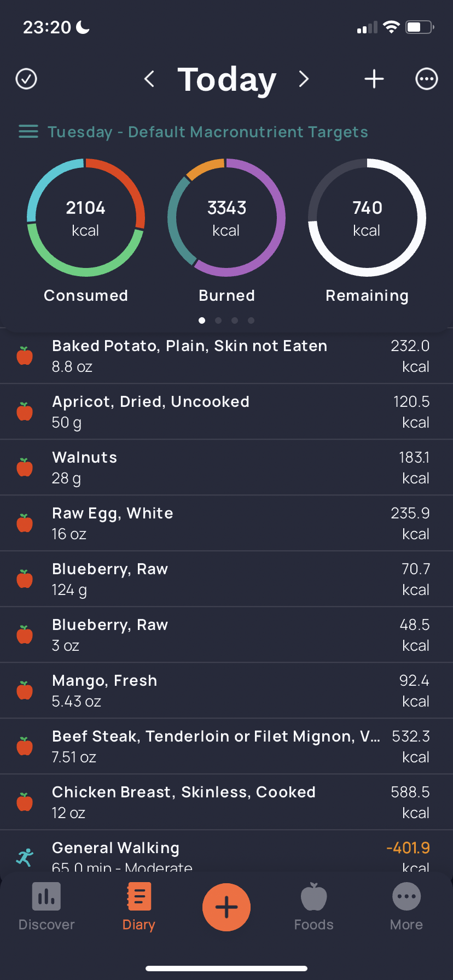Tap the running icon for General Walking

[25, 857]
